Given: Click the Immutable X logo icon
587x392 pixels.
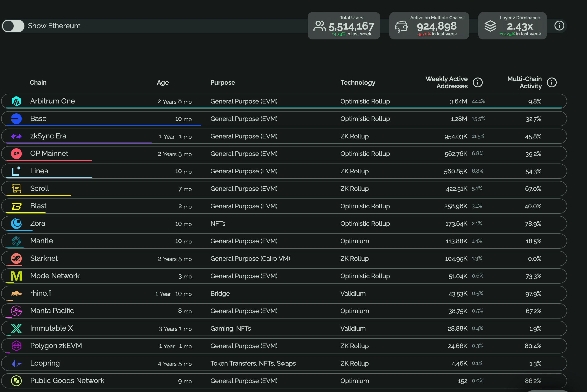Looking at the screenshot, I should [x=16, y=329].
